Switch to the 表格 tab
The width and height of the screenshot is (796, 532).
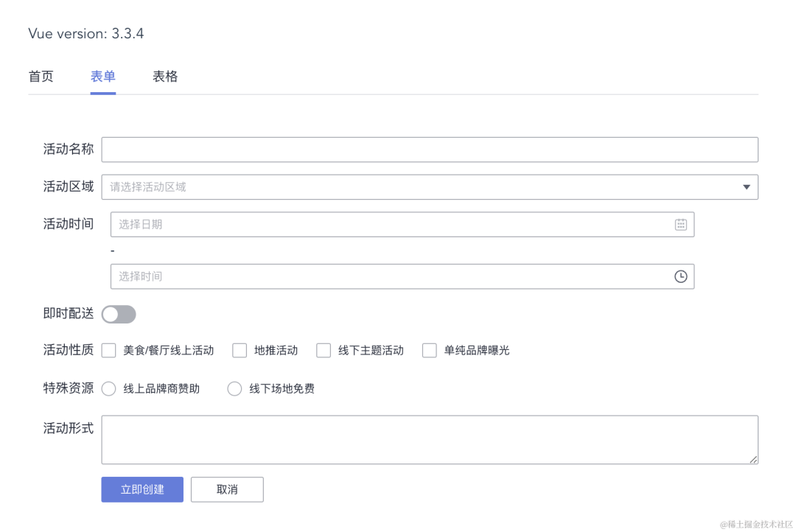pos(165,77)
